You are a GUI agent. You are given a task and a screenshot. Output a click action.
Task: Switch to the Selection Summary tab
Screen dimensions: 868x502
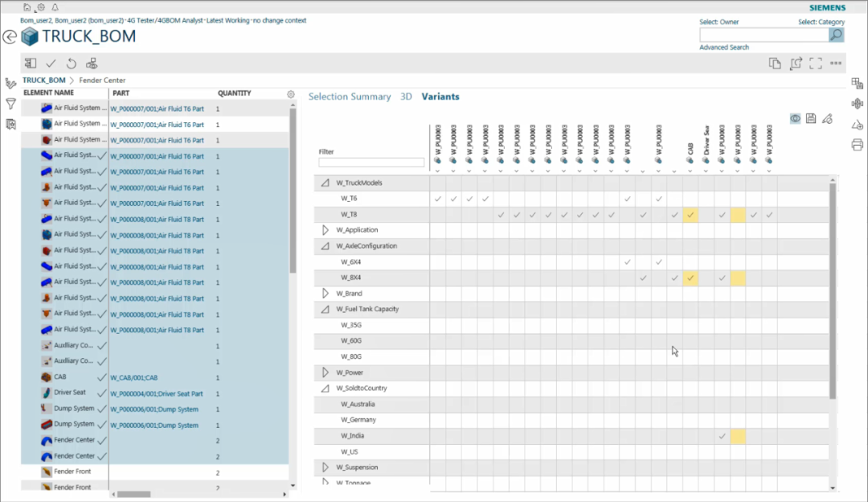tap(350, 97)
